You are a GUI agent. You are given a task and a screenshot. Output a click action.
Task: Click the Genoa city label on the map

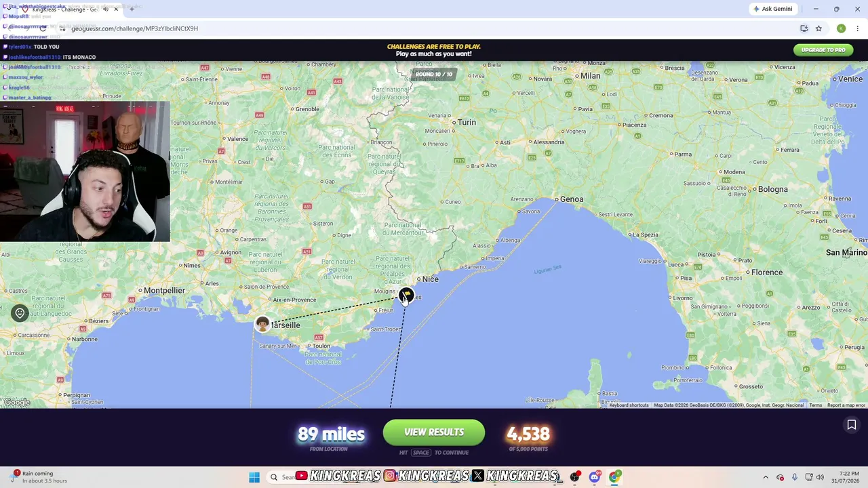pyautogui.click(x=571, y=199)
